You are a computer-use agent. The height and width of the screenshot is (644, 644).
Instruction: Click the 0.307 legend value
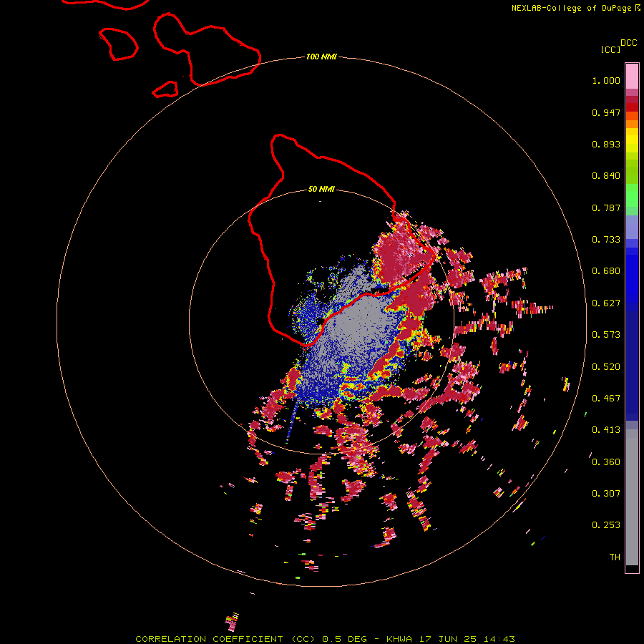tap(606, 494)
